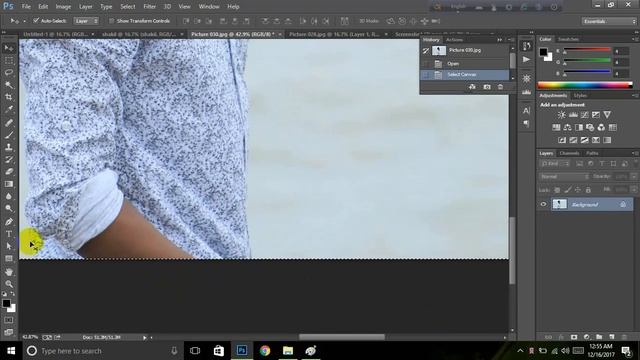This screenshot has width=640, height=360.
Task: Add layer mask at Layers panel bottom
Action: pyautogui.click(x=574, y=337)
